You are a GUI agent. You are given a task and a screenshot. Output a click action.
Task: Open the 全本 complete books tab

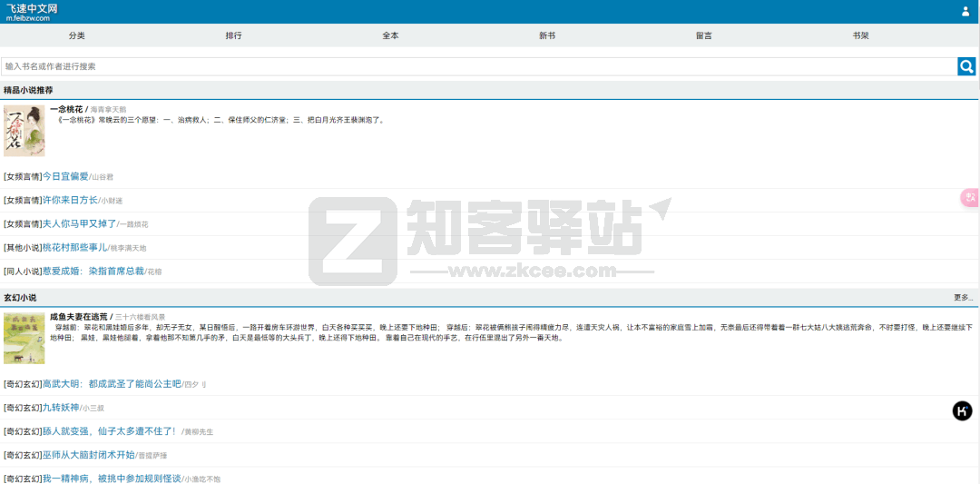coord(390,35)
